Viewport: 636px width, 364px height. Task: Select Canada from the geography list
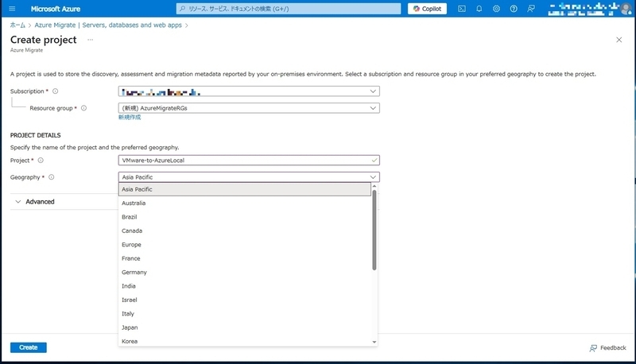[x=245, y=230]
